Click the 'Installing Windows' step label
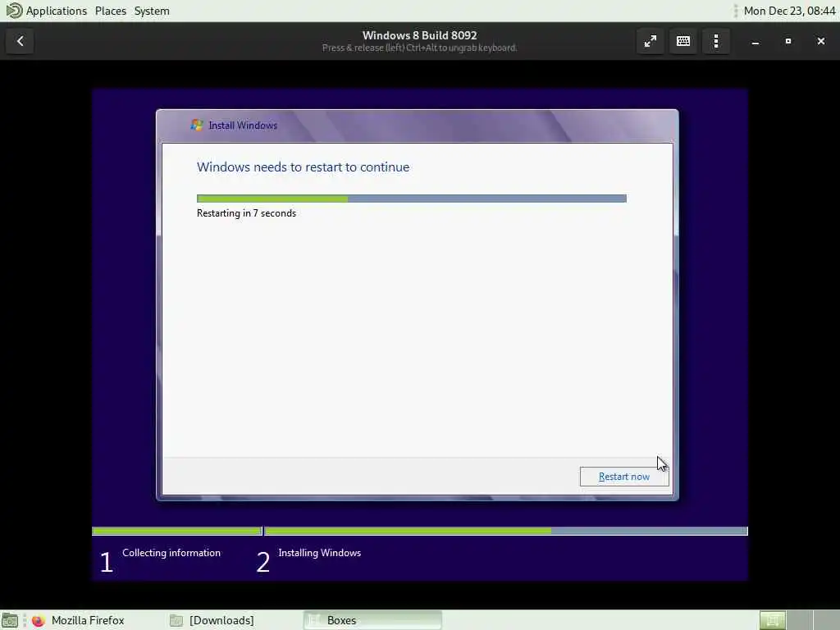 click(x=320, y=553)
